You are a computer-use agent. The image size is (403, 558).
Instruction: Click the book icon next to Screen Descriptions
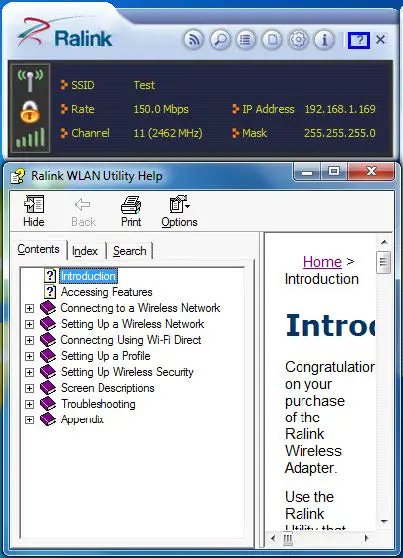[48, 388]
